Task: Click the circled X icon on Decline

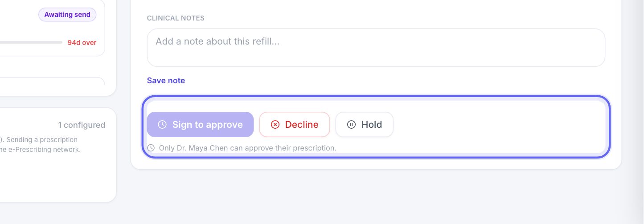Action: click(275, 124)
